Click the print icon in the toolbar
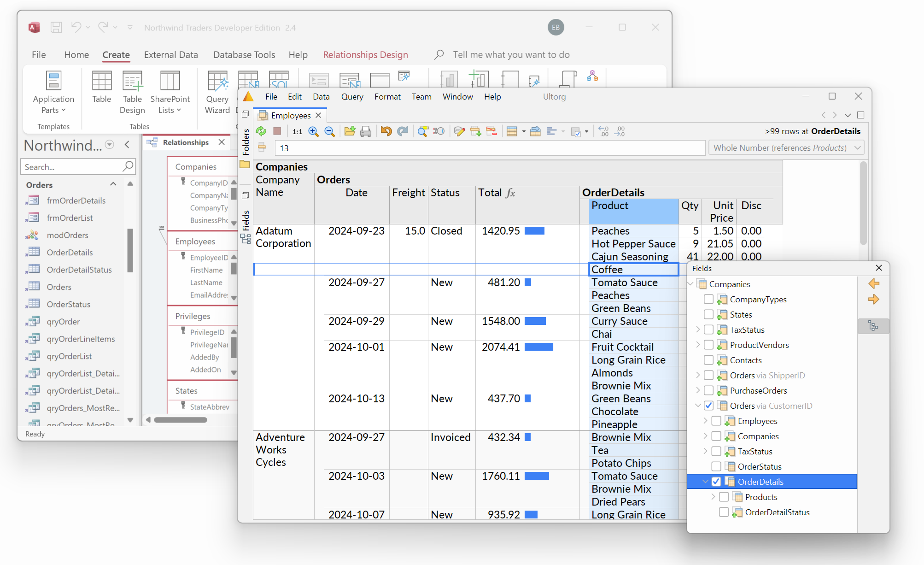This screenshot has height=565, width=924. tap(366, 131)
